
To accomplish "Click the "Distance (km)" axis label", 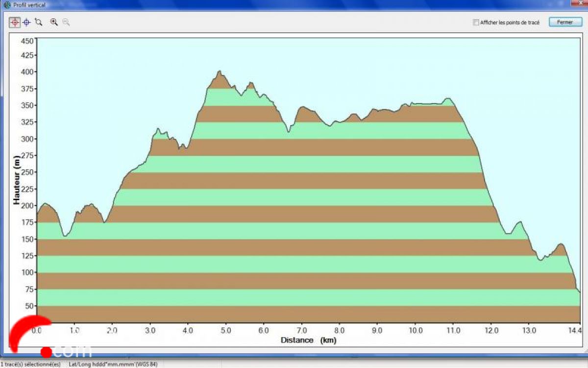I will (x=308, y=340).
